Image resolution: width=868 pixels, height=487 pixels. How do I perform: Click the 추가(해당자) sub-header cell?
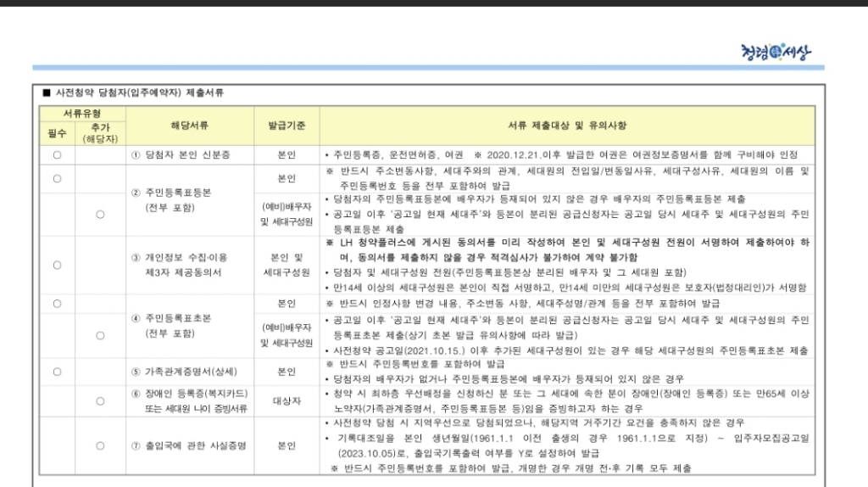point(100,132)
